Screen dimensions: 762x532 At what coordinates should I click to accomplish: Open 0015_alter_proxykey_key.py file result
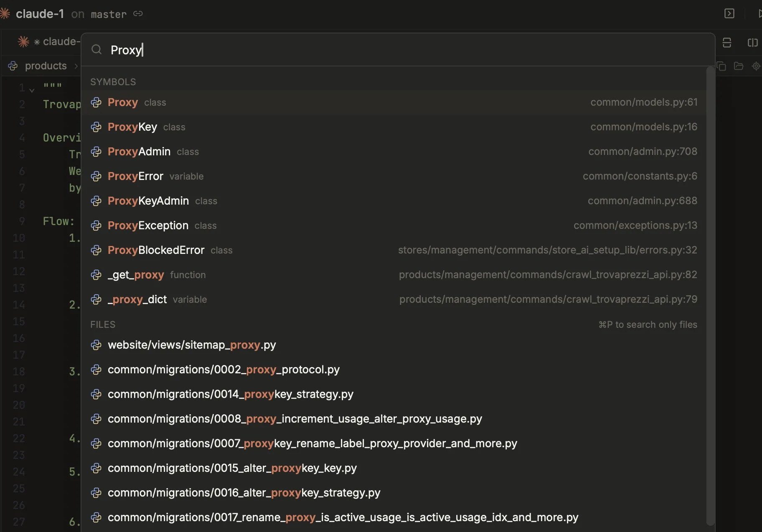tap(394, 468)
